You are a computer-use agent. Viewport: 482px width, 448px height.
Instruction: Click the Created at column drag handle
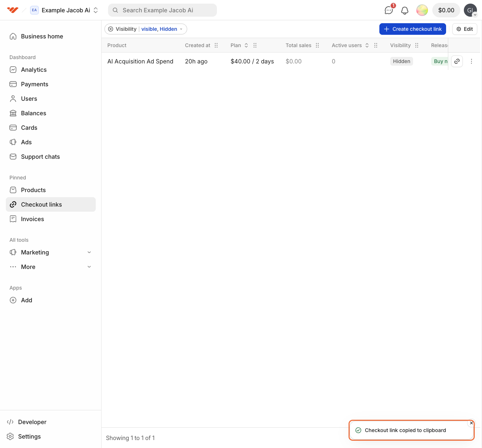[x=216, y=45]
